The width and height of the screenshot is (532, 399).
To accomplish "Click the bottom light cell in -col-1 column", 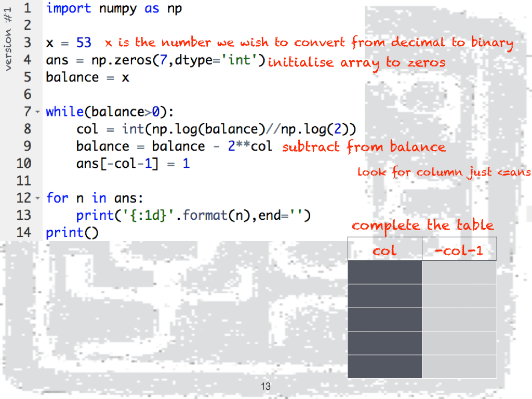I will tap(459, 366).
